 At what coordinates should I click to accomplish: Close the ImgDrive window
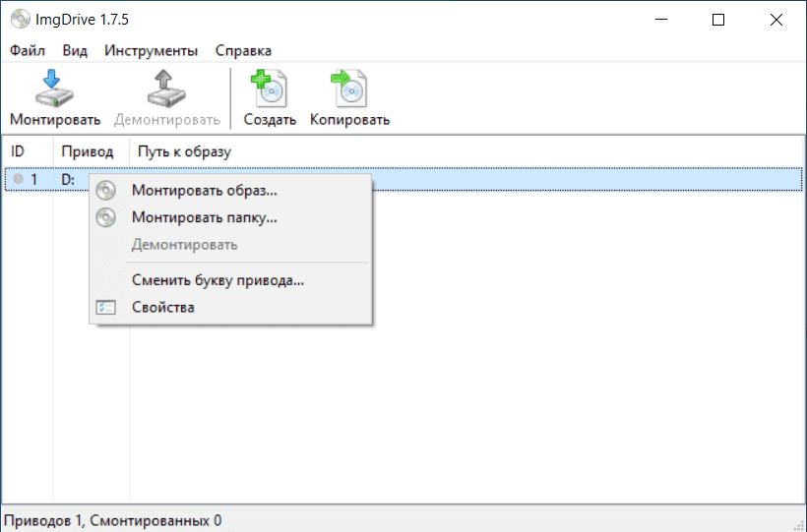tap(776, 20)
